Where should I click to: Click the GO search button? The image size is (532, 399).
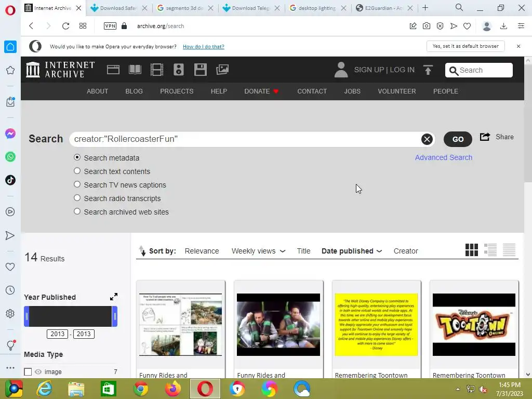click(x=458, y=139)
